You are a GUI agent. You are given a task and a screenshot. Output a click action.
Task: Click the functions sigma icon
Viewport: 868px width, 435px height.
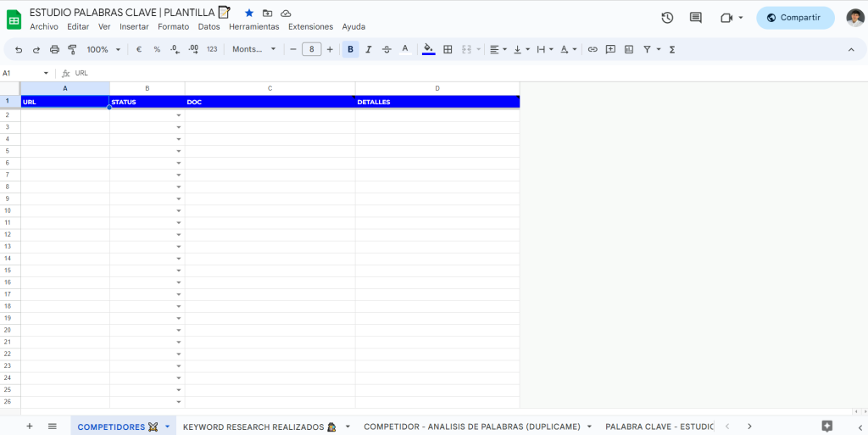672,49
